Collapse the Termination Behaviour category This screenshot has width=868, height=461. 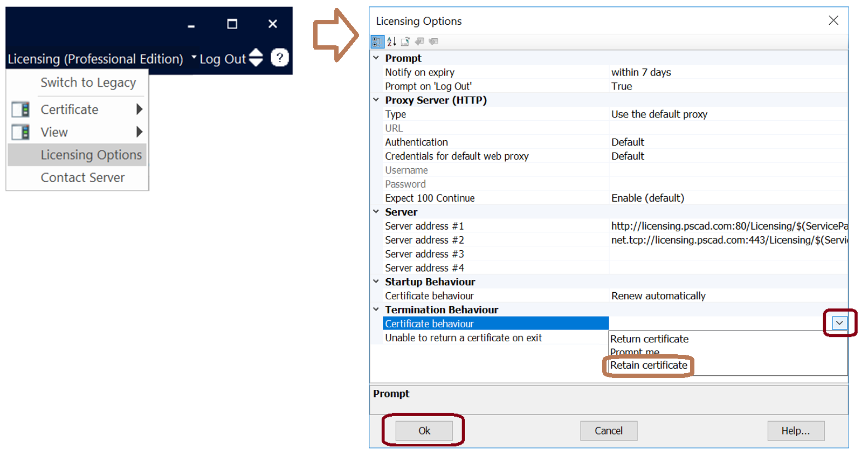coord(376,309)
